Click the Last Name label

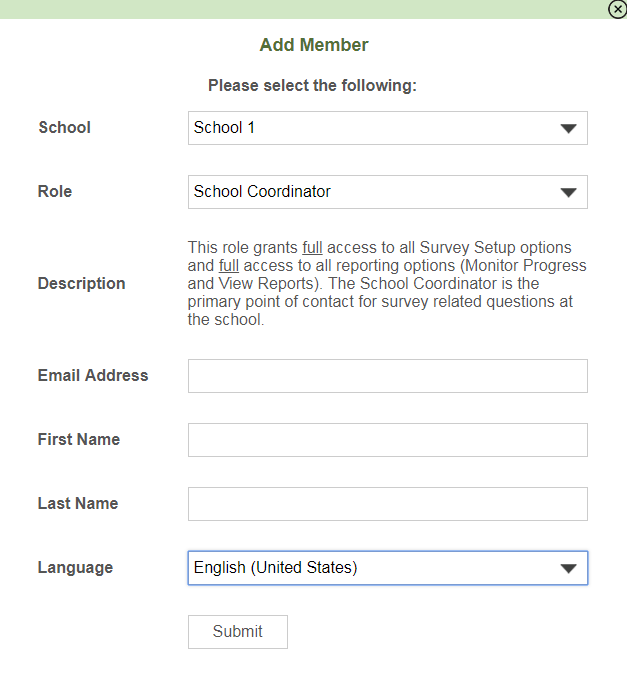coord(78,504)
